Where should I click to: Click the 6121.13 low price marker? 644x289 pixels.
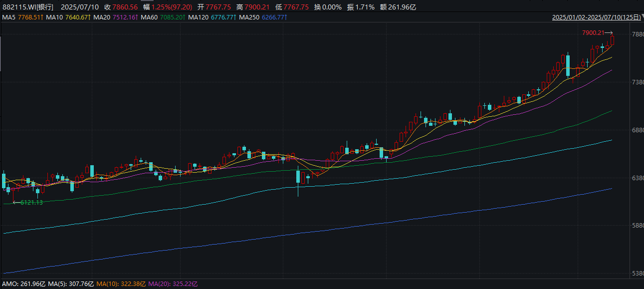click(x=31, y=202)
